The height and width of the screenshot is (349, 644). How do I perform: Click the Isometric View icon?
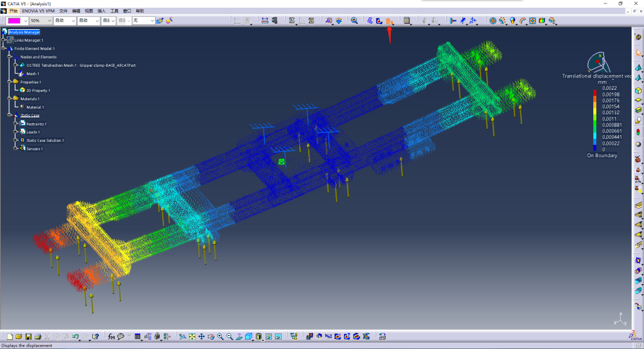[x=249, y=336]
